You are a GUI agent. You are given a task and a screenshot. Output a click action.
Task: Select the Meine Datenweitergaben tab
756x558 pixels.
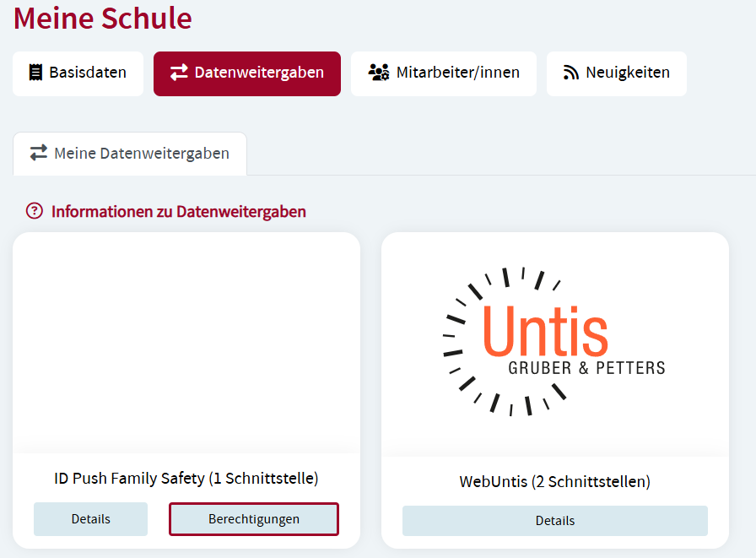130,154
